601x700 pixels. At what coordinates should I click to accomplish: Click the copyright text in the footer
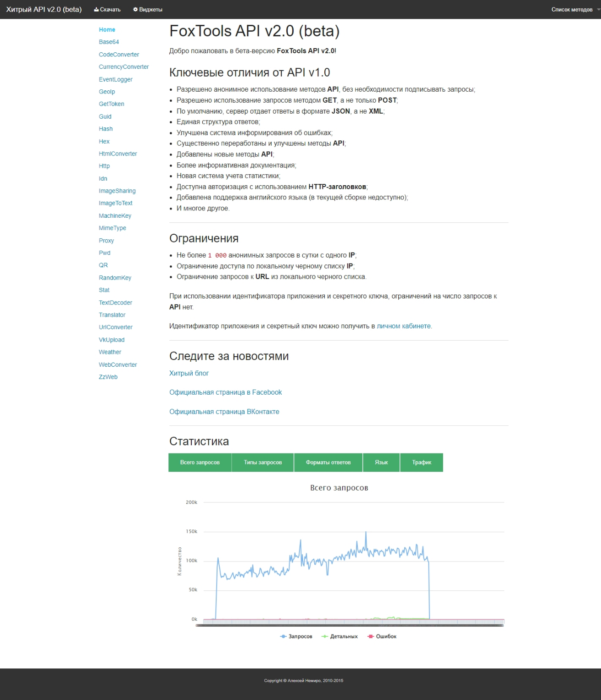pos(304,681)
